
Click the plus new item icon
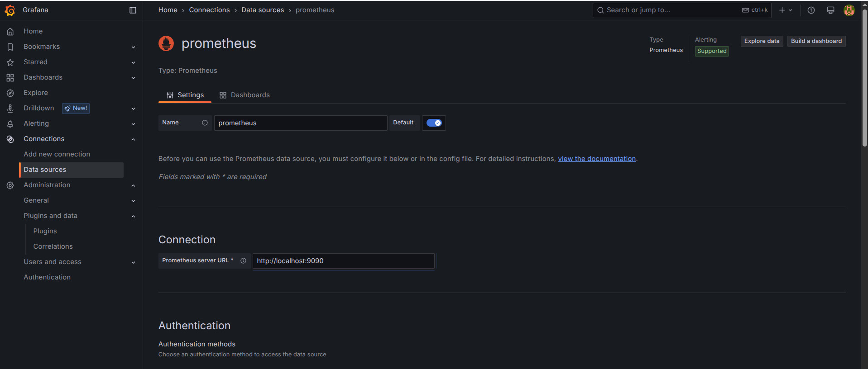click(782, 10)
